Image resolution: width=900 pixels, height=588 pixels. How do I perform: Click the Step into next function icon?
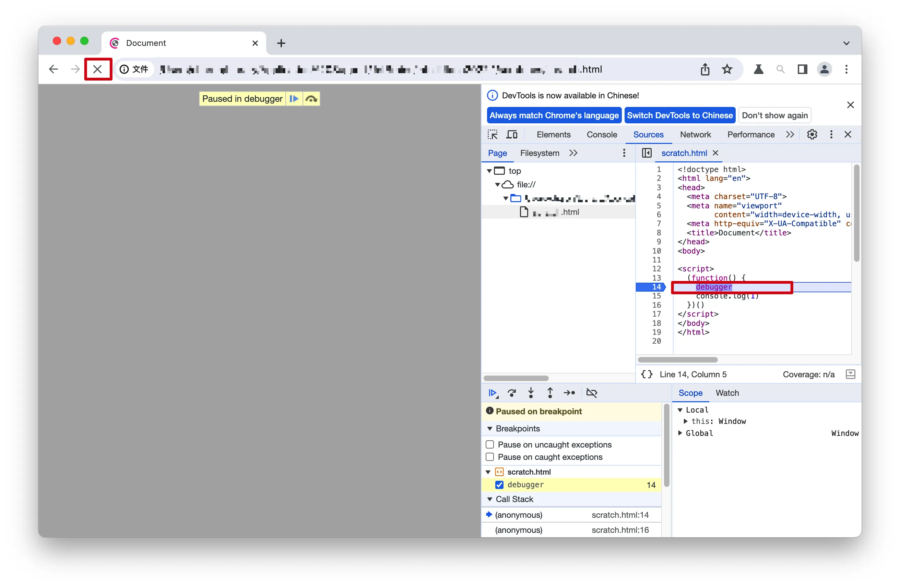click(531, 393)
